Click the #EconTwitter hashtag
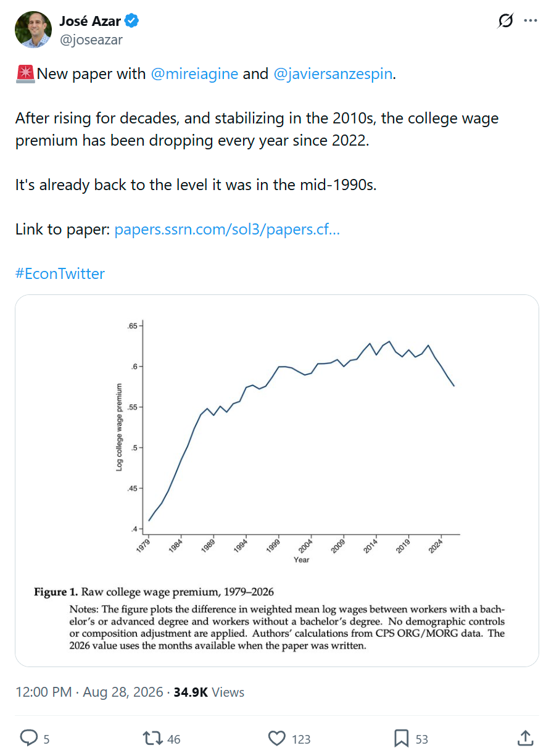Screen dimensions: 554x756 (60, 273)
